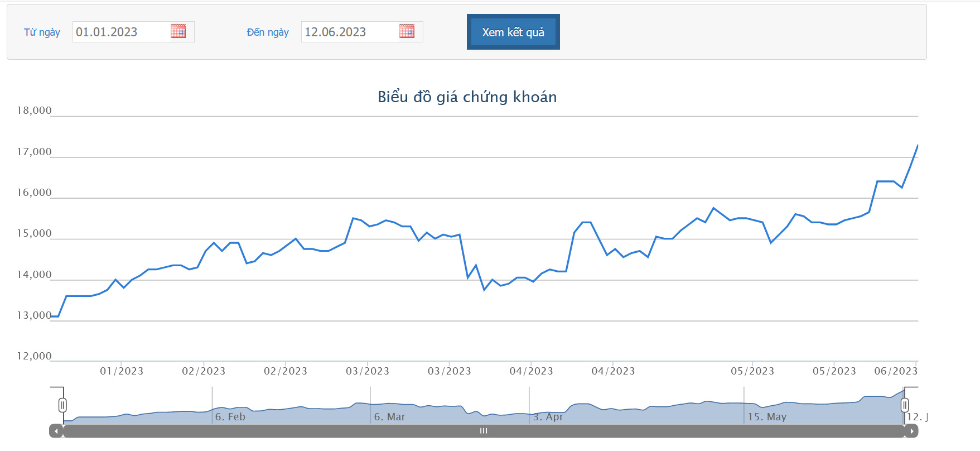Open the "Từ ngày" calendar picker icon

tap(178, 31)
